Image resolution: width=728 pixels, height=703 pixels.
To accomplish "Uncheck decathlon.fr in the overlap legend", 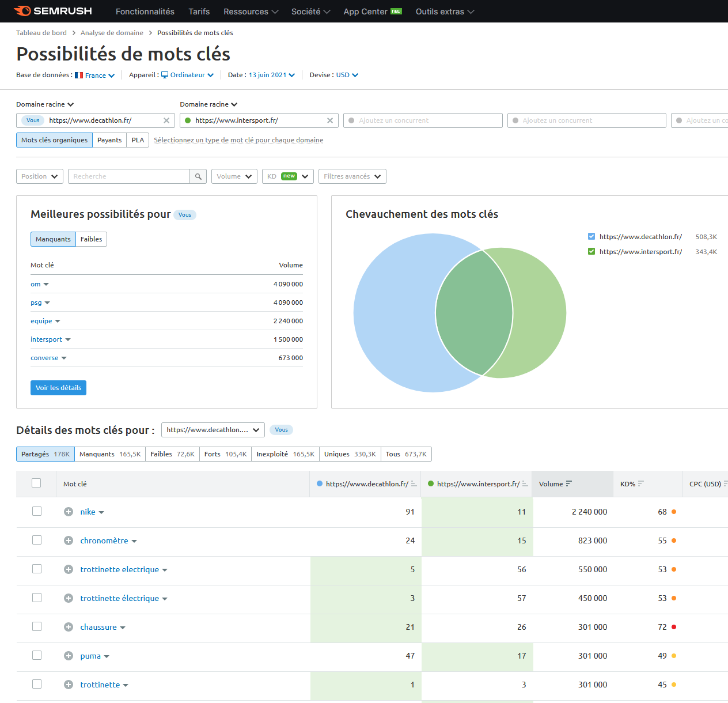I will (x=591, y=236).
